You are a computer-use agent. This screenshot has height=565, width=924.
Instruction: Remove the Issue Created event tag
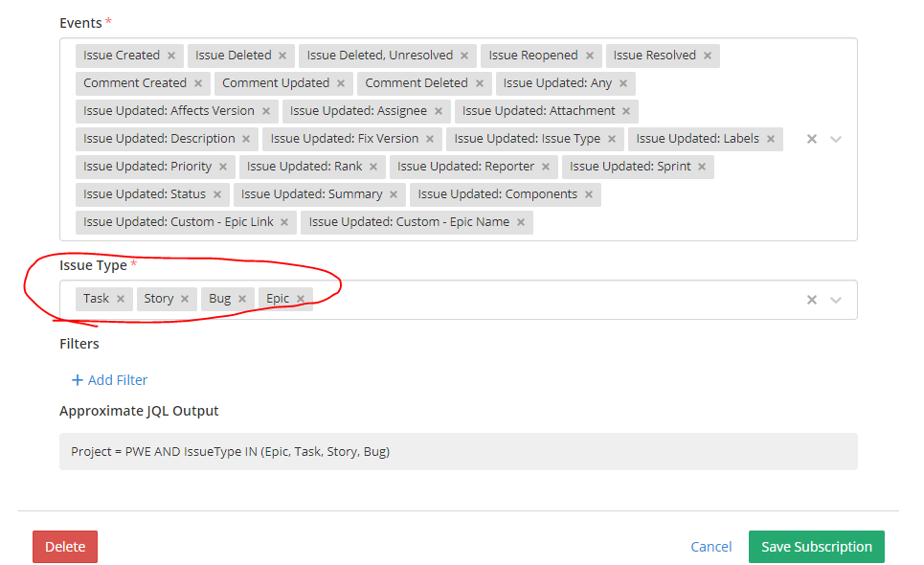(169, 55)
